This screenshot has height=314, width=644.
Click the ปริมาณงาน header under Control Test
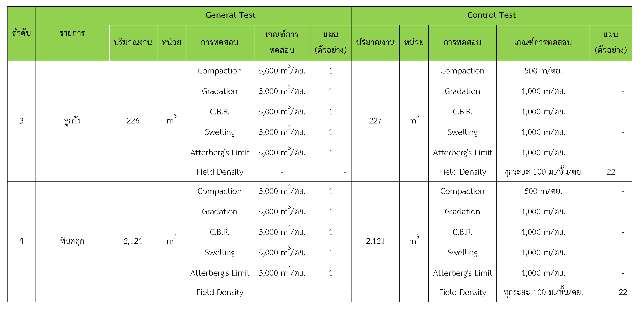(375, 42)
